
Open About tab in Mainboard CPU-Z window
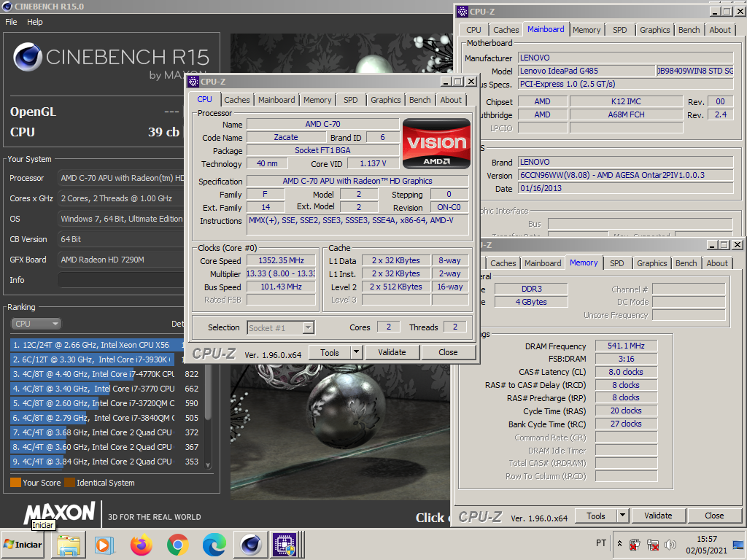[720, 30]
